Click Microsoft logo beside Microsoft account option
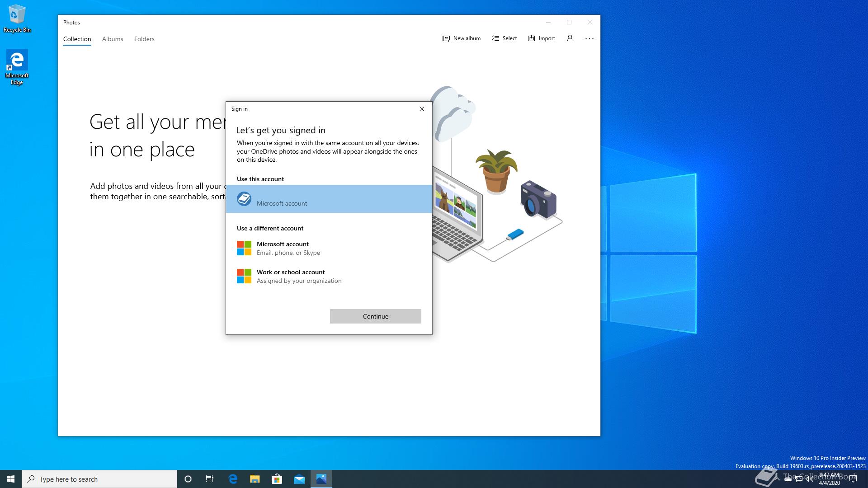This screenshot has width=868, height=488. pyautogui.click(x=244, y=248)
